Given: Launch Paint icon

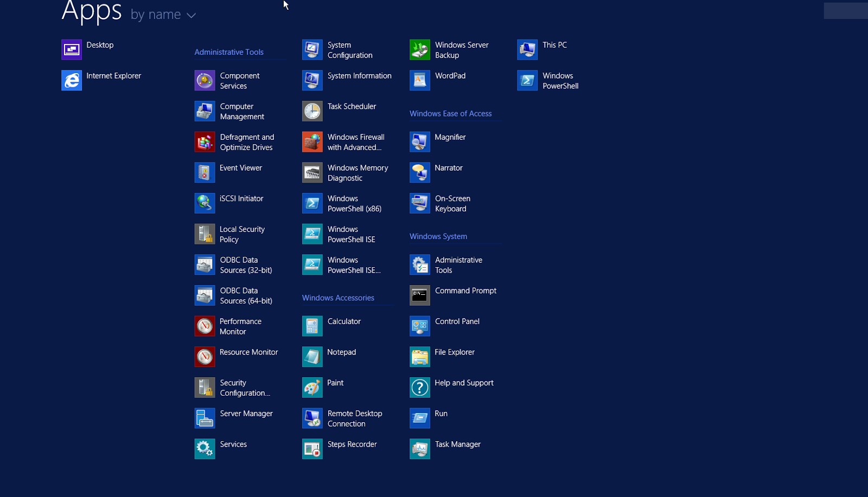Looking at the screenshot, I should point(312,388).
